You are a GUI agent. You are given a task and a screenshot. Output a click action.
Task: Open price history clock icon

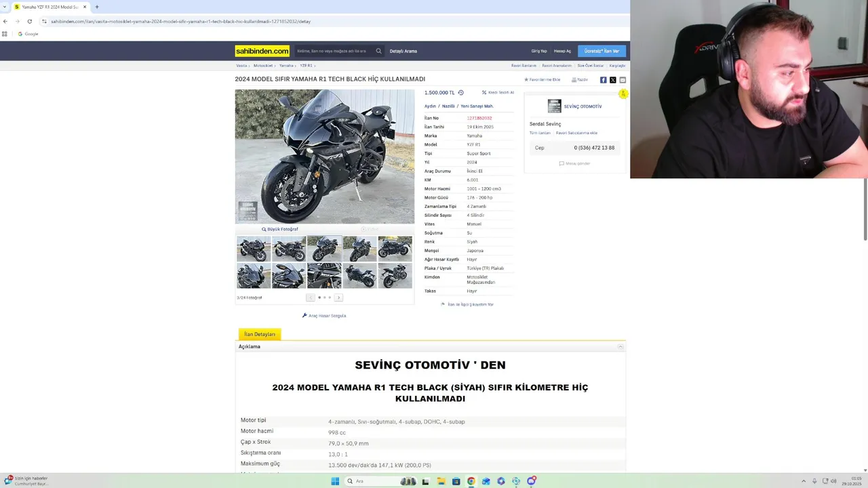coord(460,93)
